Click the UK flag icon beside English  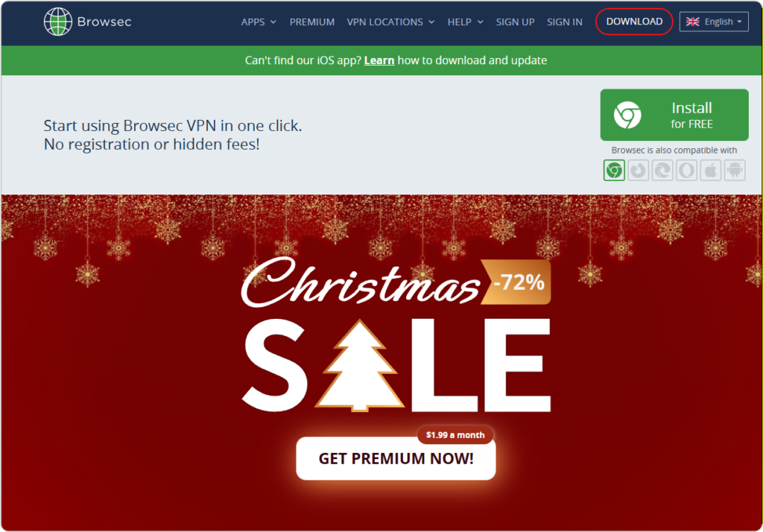692,22
